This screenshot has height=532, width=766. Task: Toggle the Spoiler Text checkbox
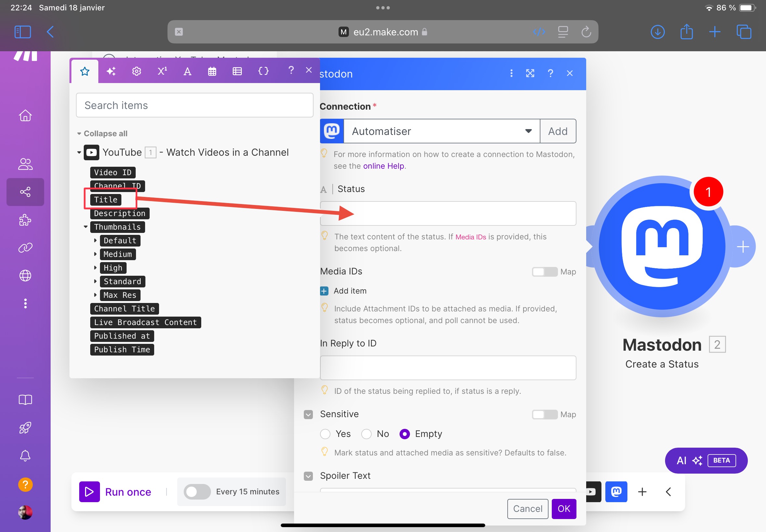pos(308,476)
